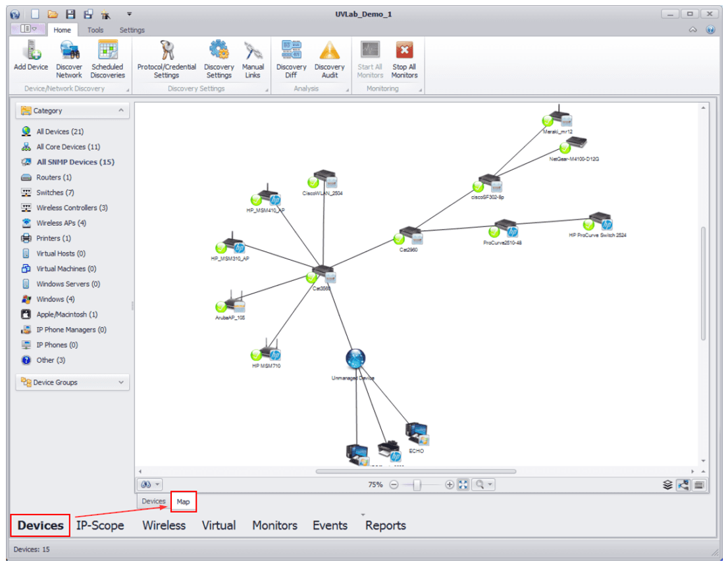
Task: Toggle the network links view button
Action: pyautogui.click(x=683, y=485)
